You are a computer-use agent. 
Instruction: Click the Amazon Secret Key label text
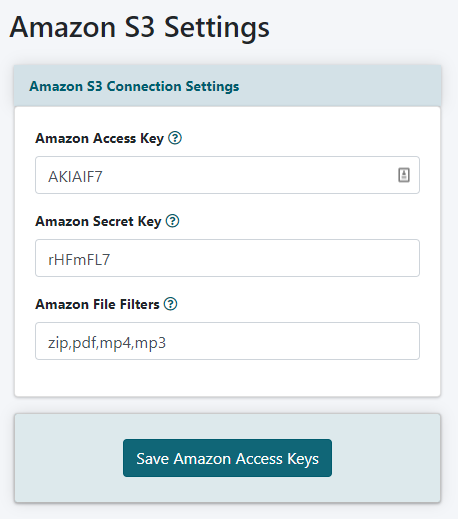98,221
